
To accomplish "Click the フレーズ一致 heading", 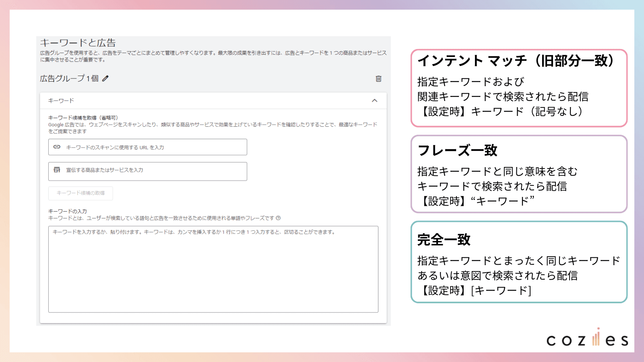I will pos(458,150).
